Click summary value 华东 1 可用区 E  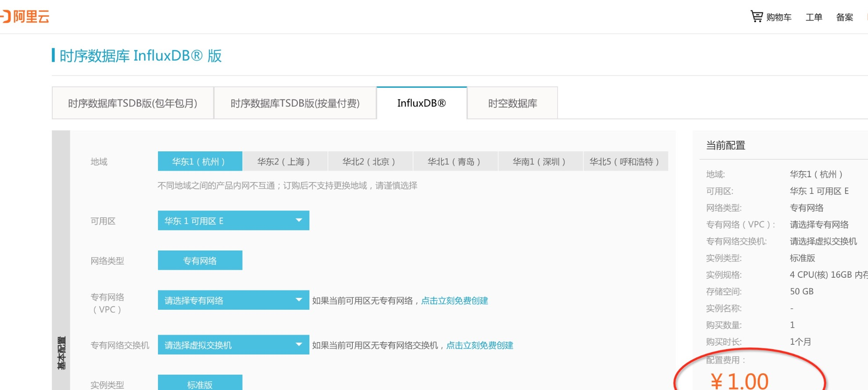point(819,191)
